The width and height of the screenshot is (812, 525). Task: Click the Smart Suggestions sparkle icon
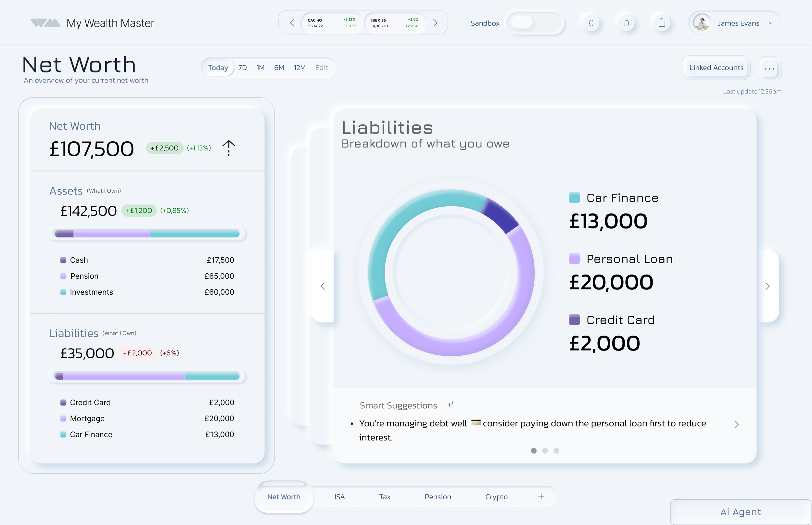pyautogui.click(x=450, y=405)
